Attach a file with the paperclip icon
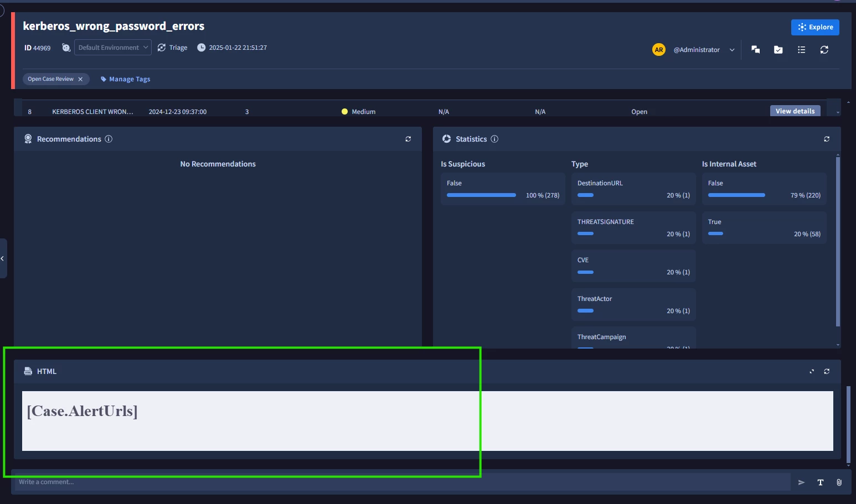The height and width of the screenshot is (504, 856). click(839, 482)
